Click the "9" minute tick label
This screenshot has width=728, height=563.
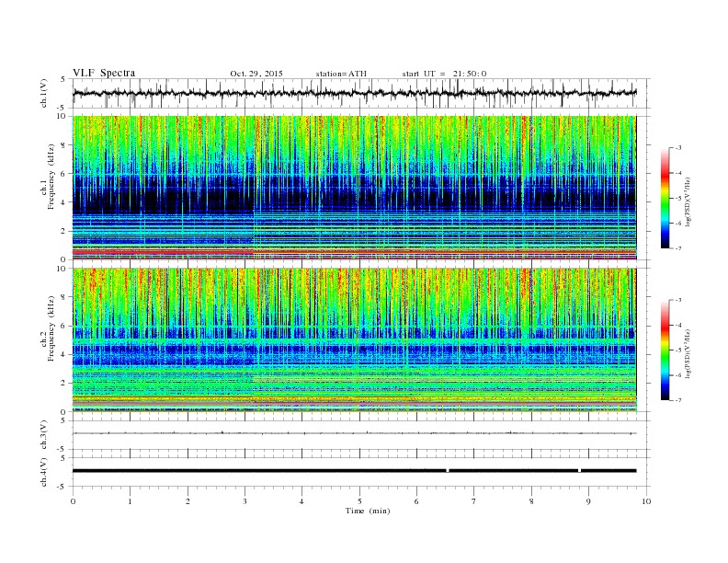pyautogui.click(x=588, y=501)
